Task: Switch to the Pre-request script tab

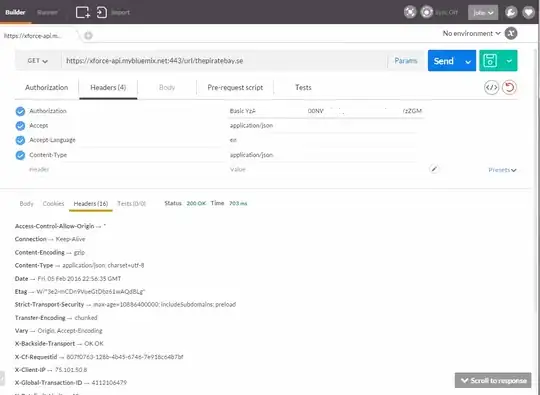Action: [235, 87]
